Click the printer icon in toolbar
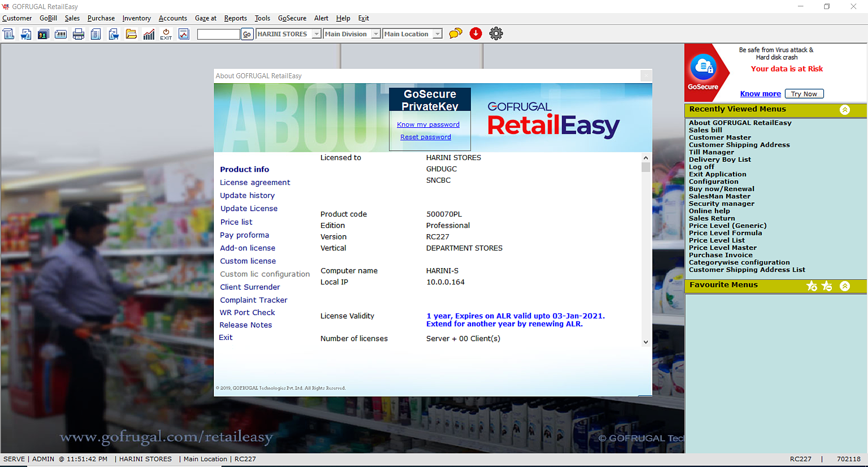The height and width of the screenshot is (467, 868). [x=78, y=34]
